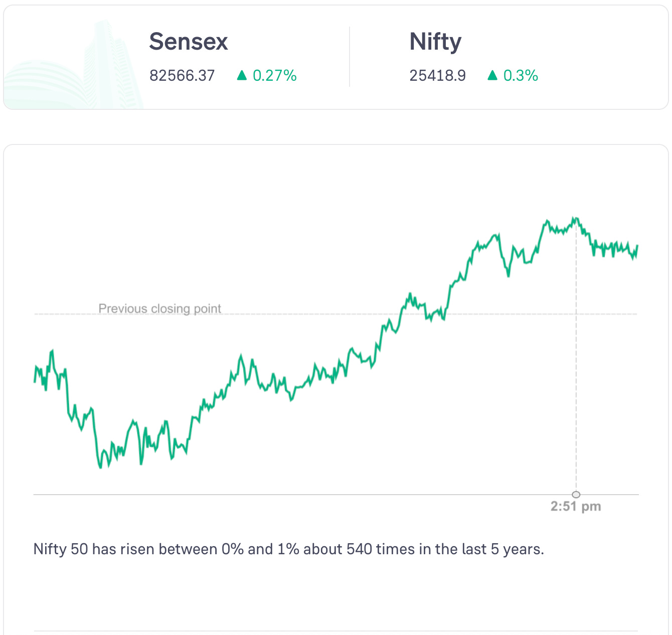Viewport: 672px width, 635px height.
Task: Click the 2:51 pm time label
Action: (576, 507)
